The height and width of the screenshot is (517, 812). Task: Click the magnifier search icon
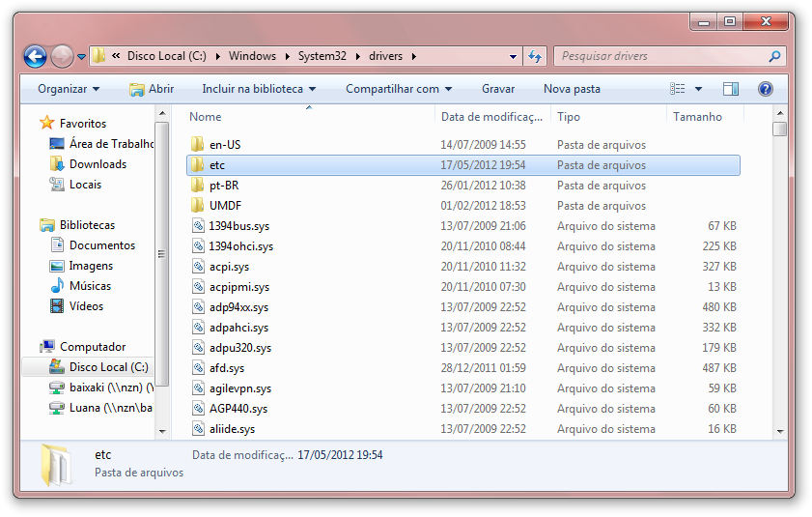pyautogui.click(x=774, y=56)
